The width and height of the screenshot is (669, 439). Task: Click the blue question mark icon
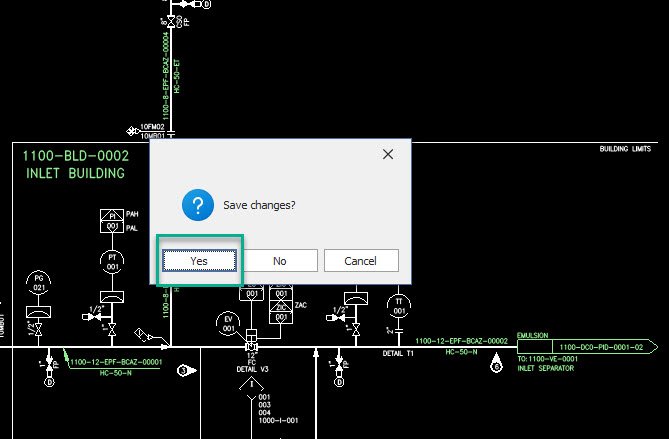[197, 206]
